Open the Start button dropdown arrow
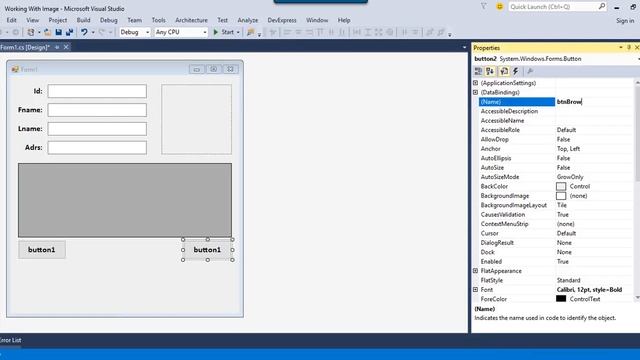Image resolution: width=640 pixels, height=360 pixels. [x=238, y=32]
